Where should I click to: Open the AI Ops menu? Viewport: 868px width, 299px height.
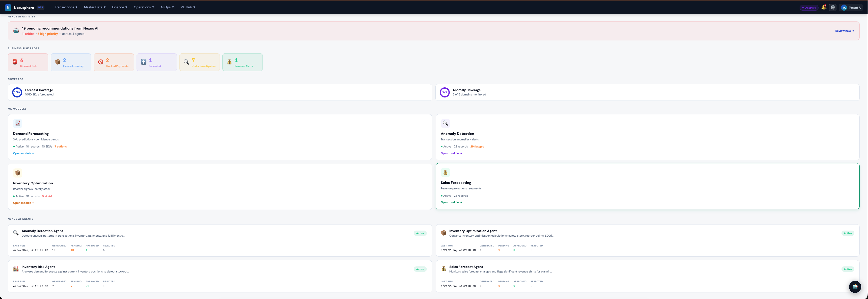[x=167, y=7]
